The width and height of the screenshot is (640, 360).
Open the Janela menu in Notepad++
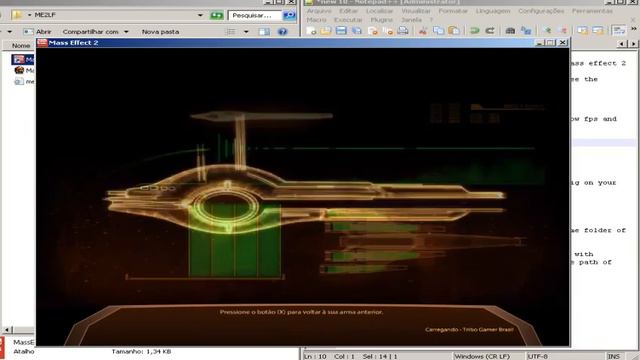[411, 20]
